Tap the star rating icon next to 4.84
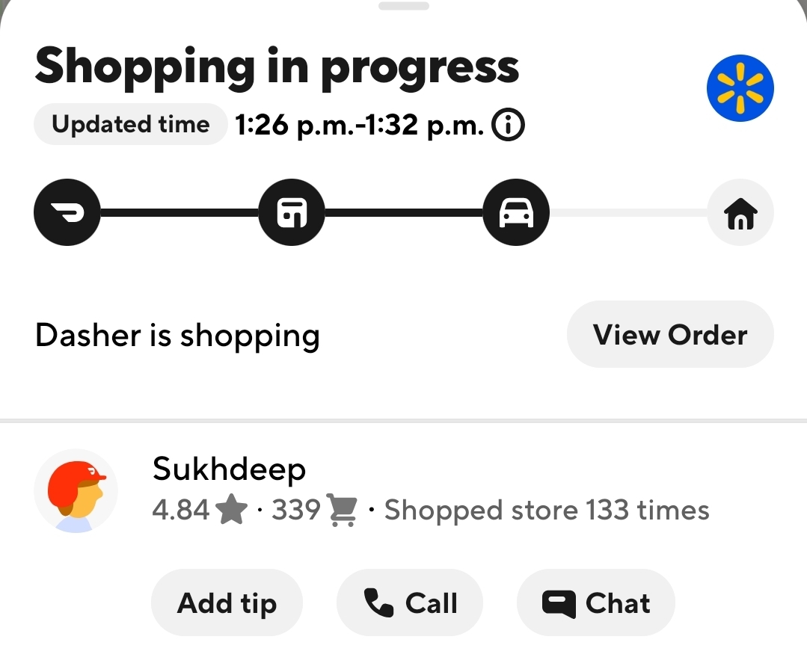Screen dimensions: 807x672 click(231, 509)
